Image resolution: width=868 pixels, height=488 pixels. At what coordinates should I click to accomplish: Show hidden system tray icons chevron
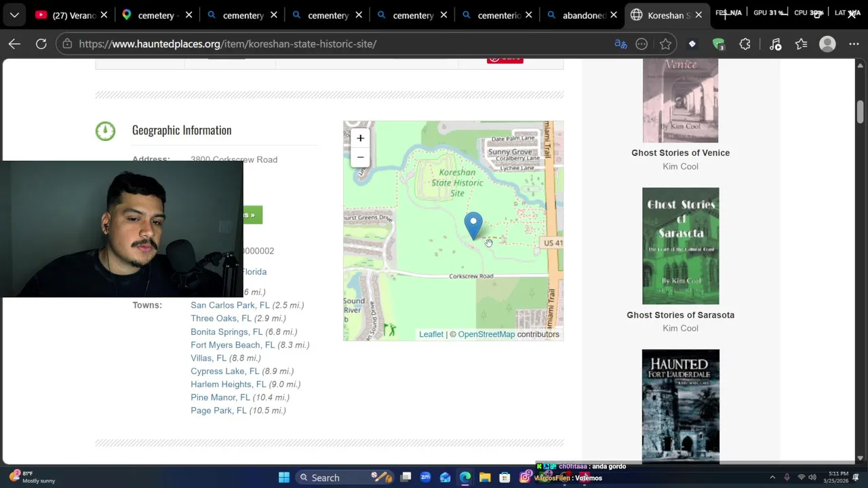pyautogui.click(x=772, y=478)
